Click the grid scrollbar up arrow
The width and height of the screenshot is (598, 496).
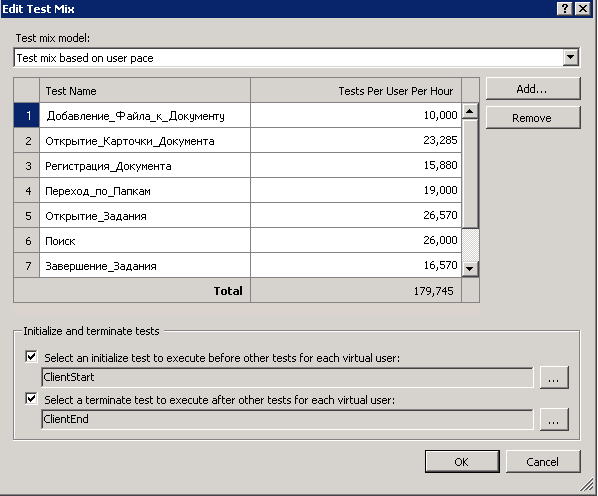click(x=470, y=111)
